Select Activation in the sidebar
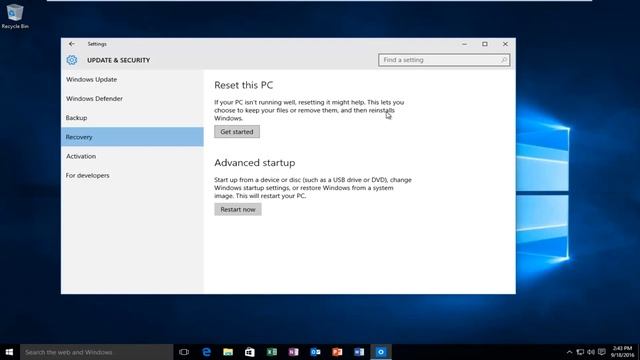 132,156
